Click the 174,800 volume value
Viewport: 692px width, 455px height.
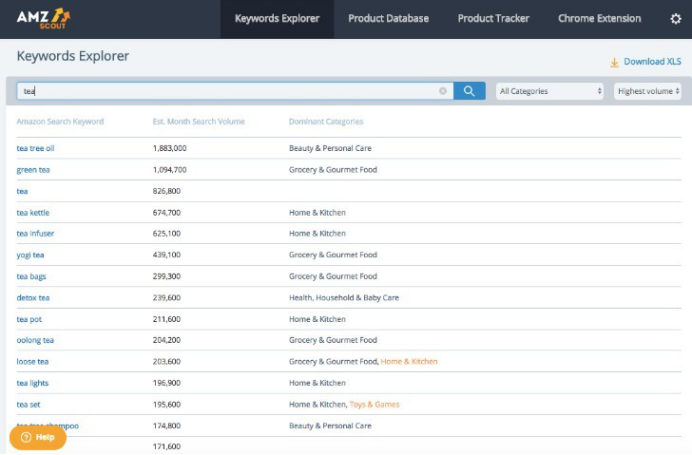pyautogui.click(x=167, y=426)
